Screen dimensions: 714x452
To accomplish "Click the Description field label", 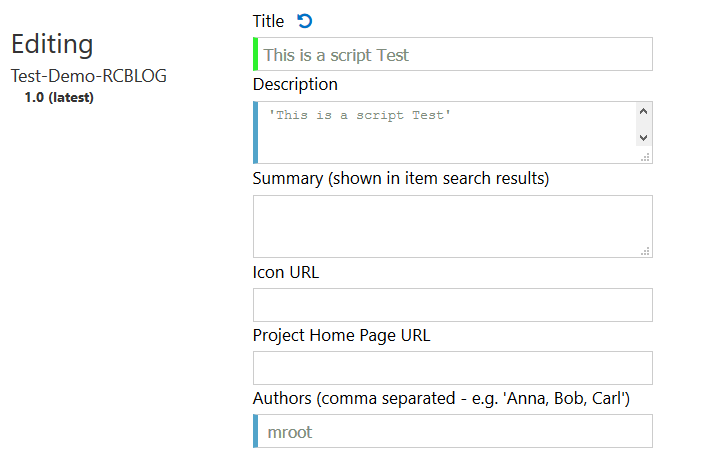I will pyautogui.click(x=295, y=84).
